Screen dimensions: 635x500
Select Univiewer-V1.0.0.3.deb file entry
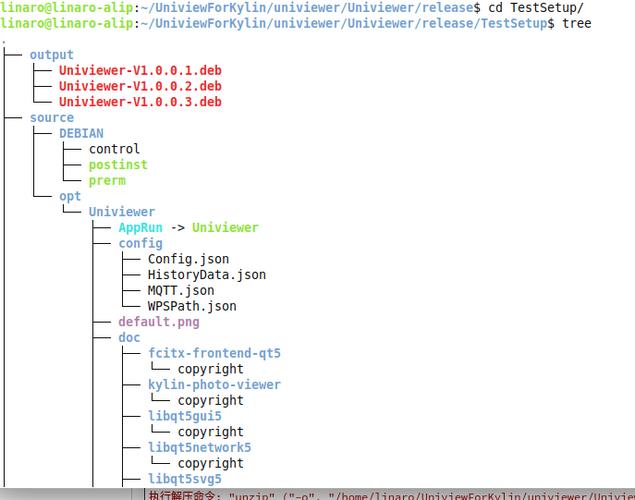pos(140,102)
